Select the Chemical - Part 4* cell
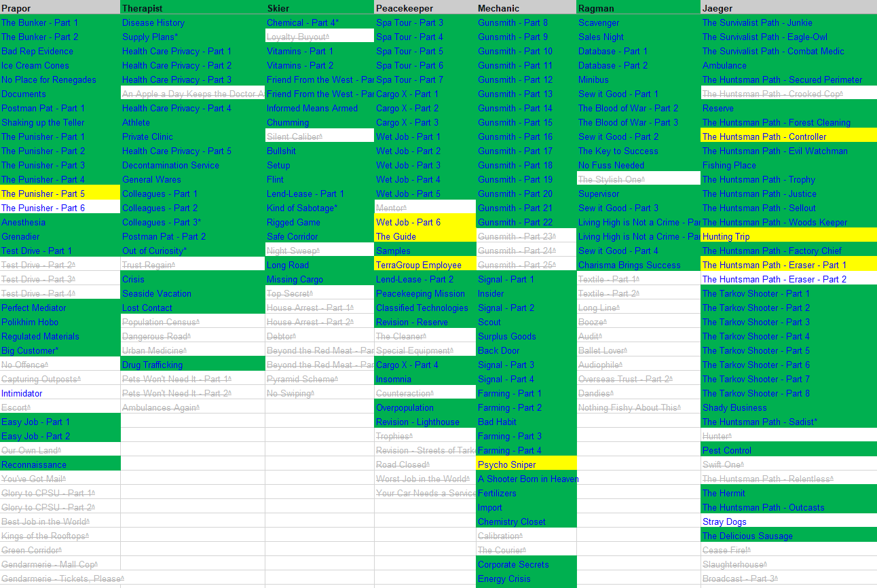The height and width of the screenshot is (588, 877). pyautogui.click(x=320, y=22)
